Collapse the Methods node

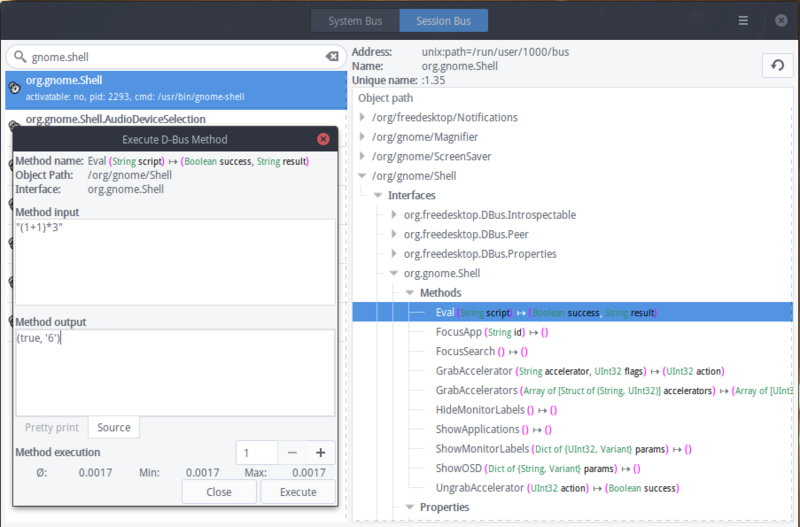[410, 293]
